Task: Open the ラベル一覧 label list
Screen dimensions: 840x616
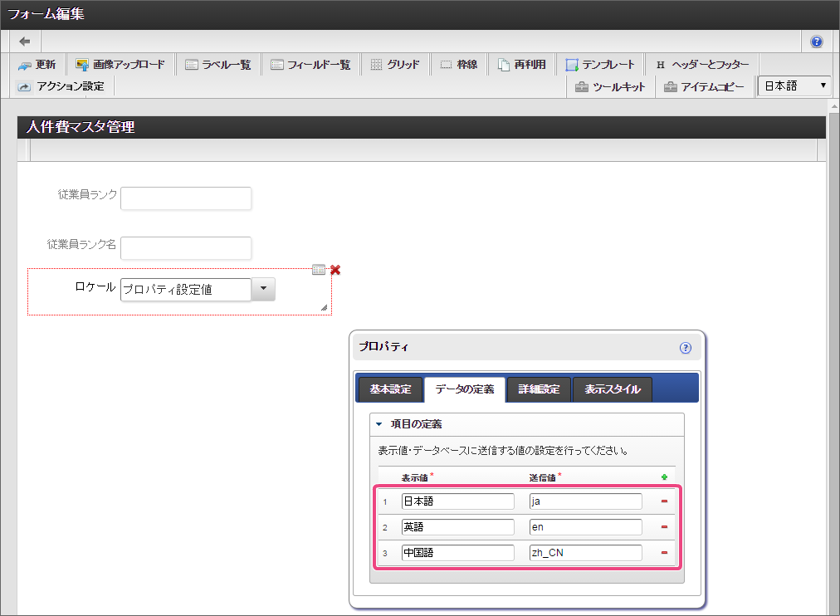Action: [x=217, y=65]
